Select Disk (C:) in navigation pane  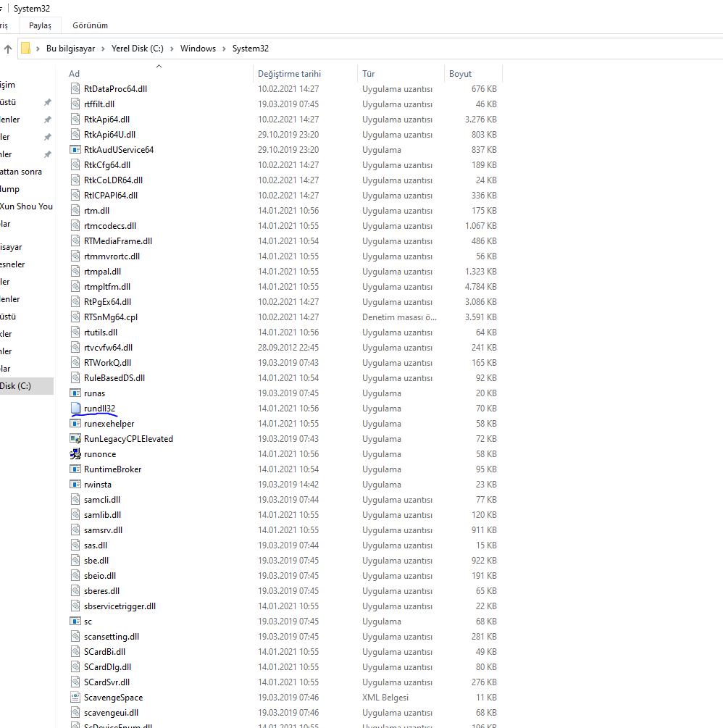pos(27,386)
